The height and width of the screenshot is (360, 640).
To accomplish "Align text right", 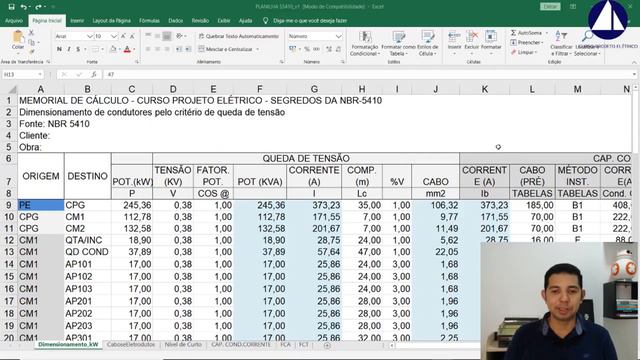I will click(x=167, y=49).
